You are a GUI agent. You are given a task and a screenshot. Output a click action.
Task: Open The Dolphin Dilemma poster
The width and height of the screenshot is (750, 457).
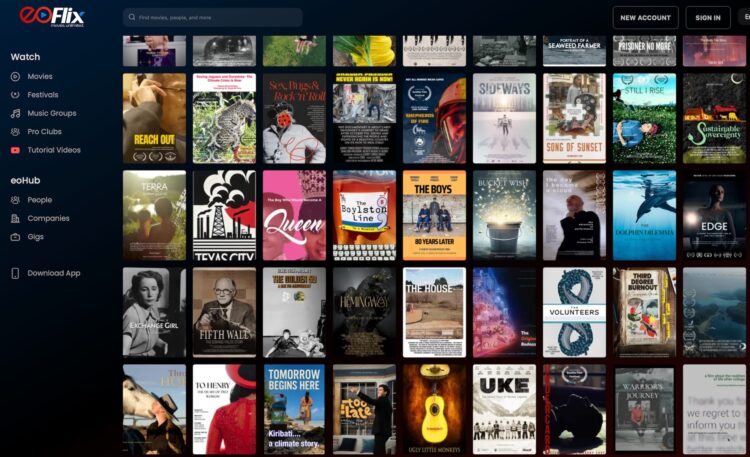point(644,215)
